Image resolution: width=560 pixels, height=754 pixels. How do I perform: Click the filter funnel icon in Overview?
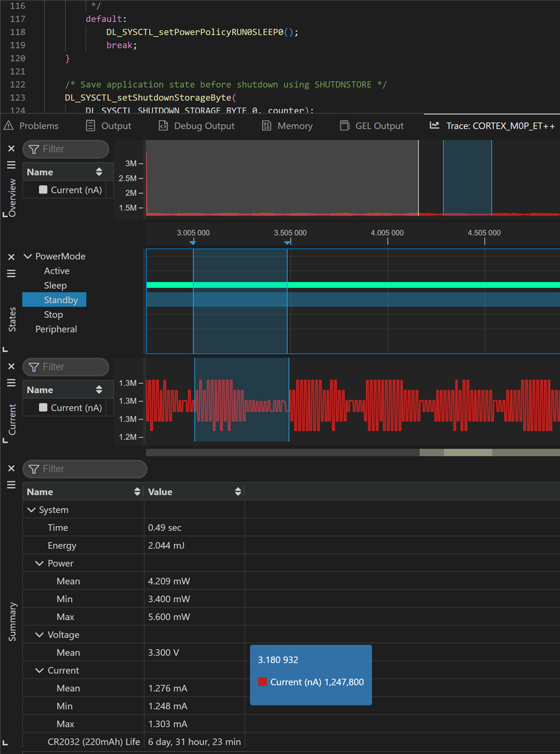click(x=34, y=149)
